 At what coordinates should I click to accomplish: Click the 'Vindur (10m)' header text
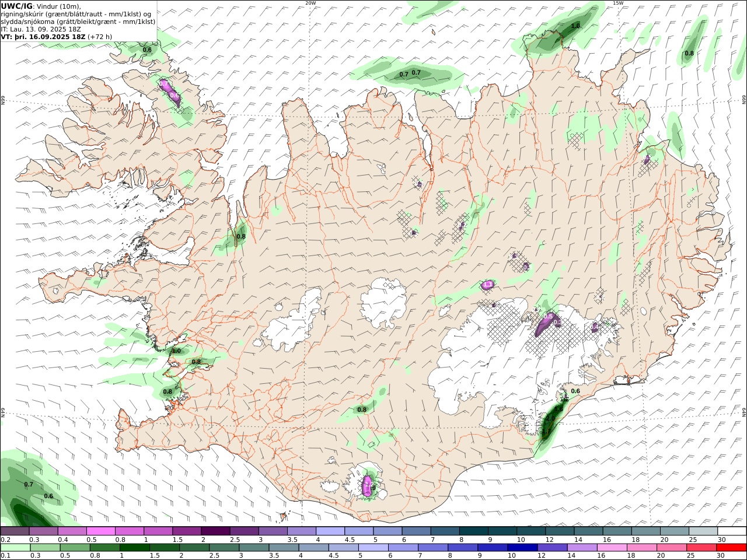(x=59, y=6)
